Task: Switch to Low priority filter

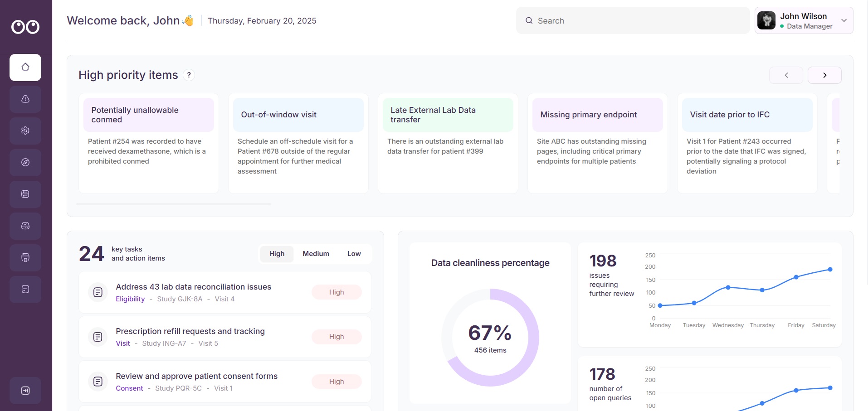Action: click(x=354, y=254)
